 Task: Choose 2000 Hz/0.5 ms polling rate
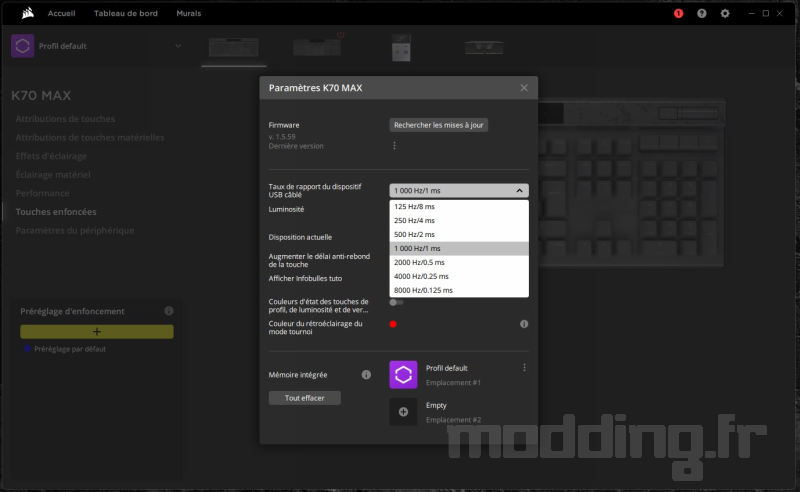tap(459, 262)
